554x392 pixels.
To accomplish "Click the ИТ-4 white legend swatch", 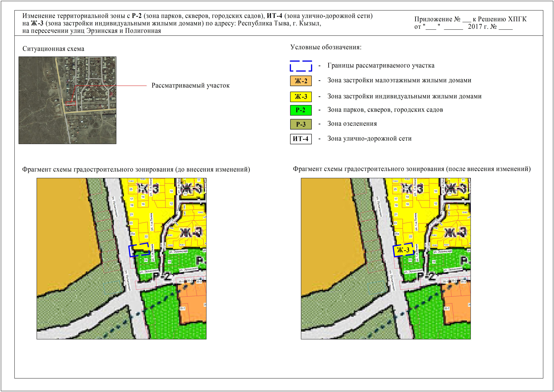I will (x=301, y=139).
